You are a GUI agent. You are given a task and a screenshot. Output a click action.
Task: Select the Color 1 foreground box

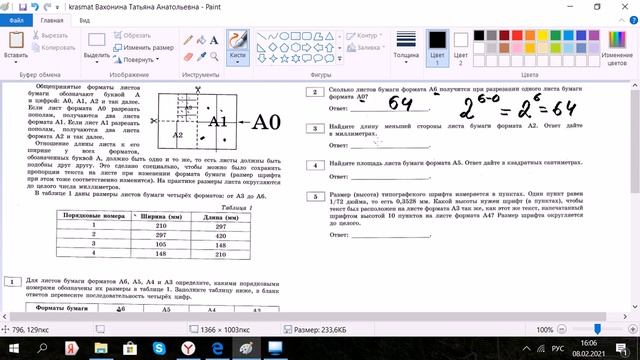(x=437, y=48)
